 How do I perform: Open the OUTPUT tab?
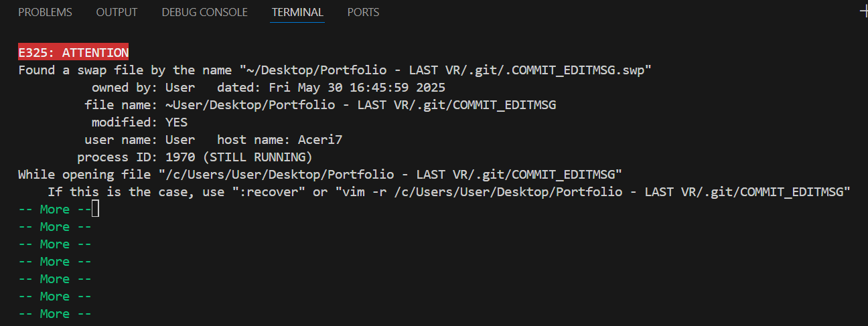tap(117, 12)
